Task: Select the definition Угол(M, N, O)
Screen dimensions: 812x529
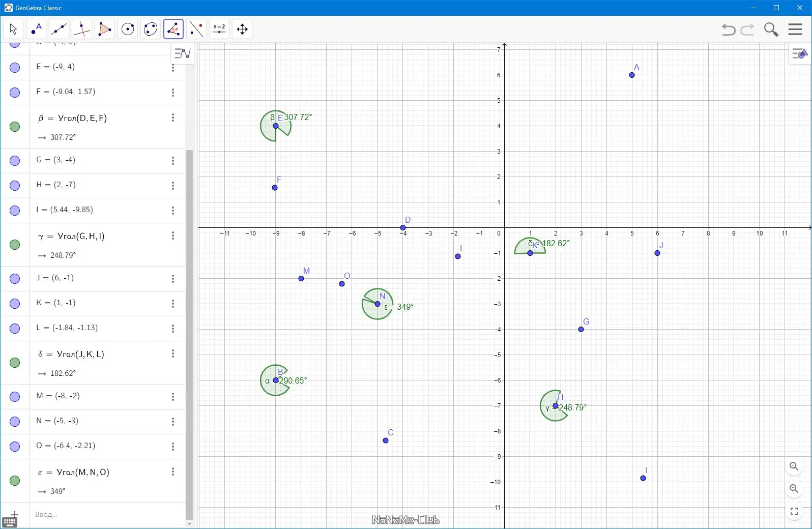Action: [x=83, y=472]
